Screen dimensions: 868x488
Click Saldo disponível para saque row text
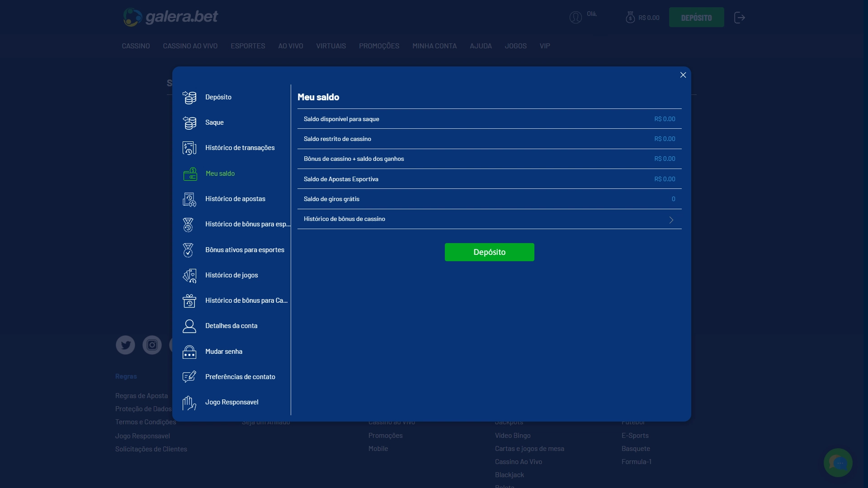[341, 119]
